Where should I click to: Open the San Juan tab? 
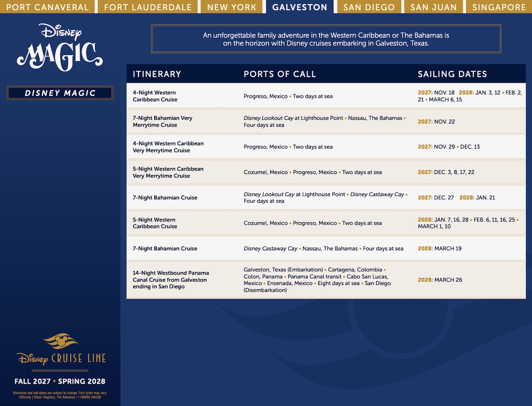433,7
